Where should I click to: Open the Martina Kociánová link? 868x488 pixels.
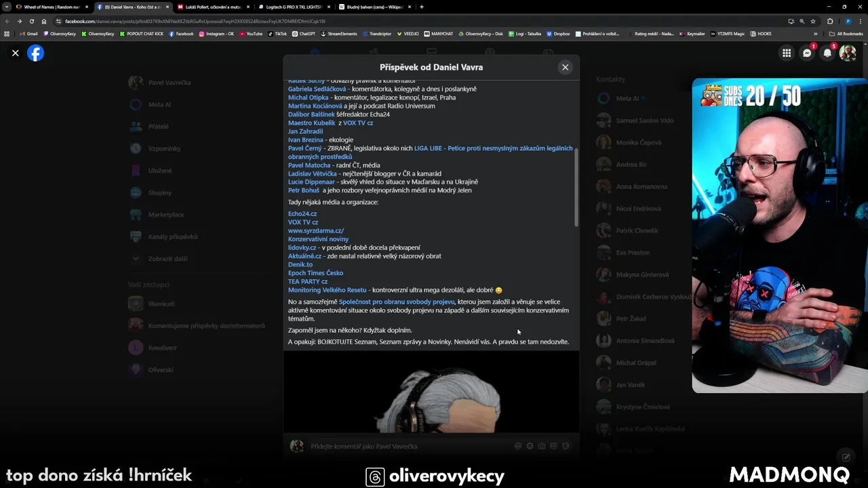(315, 106)
